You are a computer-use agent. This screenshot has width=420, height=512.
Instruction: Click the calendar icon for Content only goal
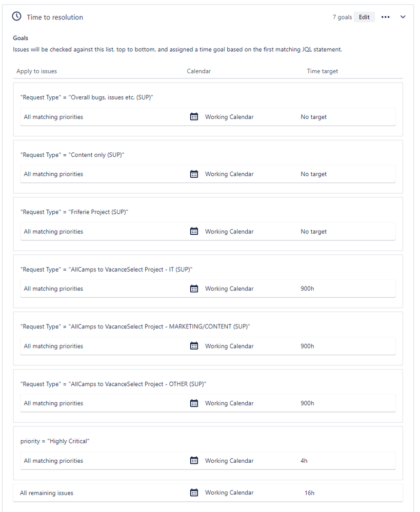(x=194, y=174)
